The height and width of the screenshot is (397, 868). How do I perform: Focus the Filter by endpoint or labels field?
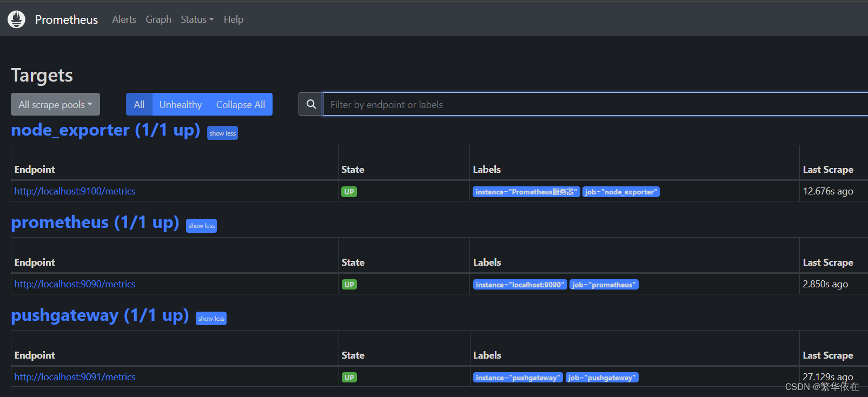(x=595, y=104)
